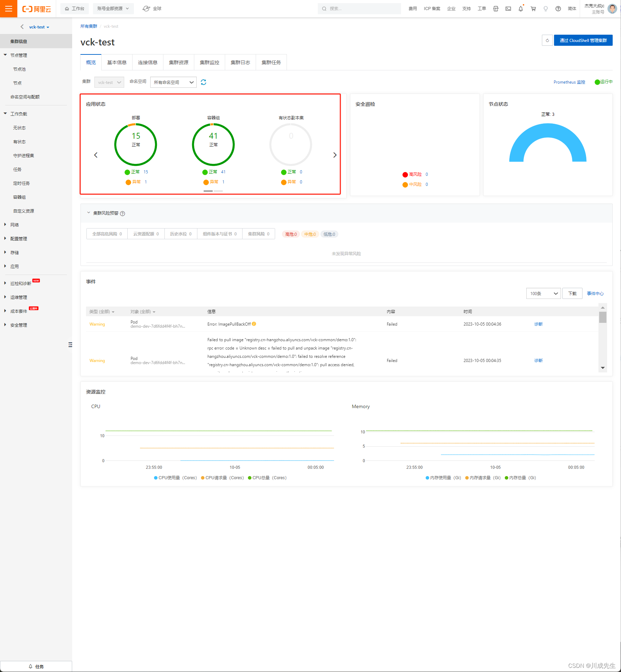Filter events by 对象 (全部)
Viewport: 621px width, 672px height.
pos(143,312)
